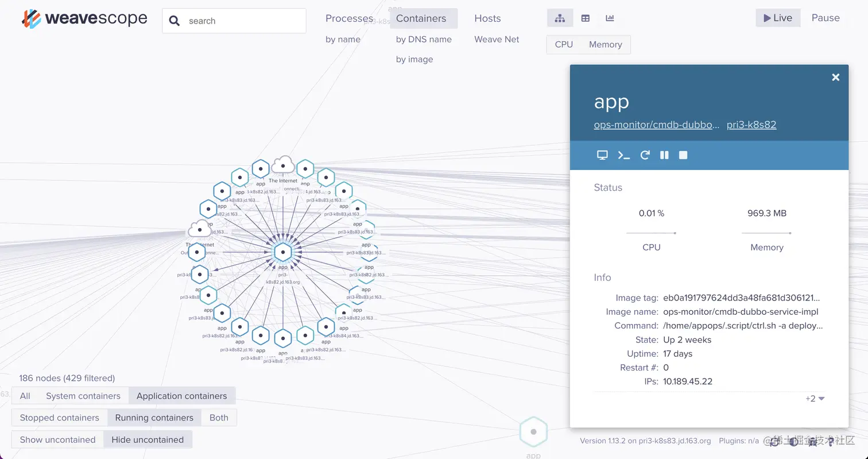Click the Weave Scope logo
Image resolution: width=868 pixels, height=459 pixels.
point(84,19)
